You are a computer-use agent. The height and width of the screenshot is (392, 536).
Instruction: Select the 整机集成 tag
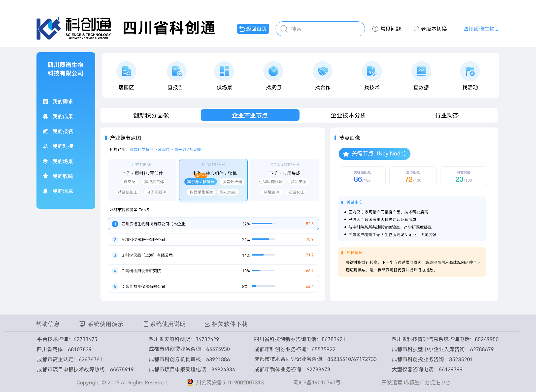[228, 192]
